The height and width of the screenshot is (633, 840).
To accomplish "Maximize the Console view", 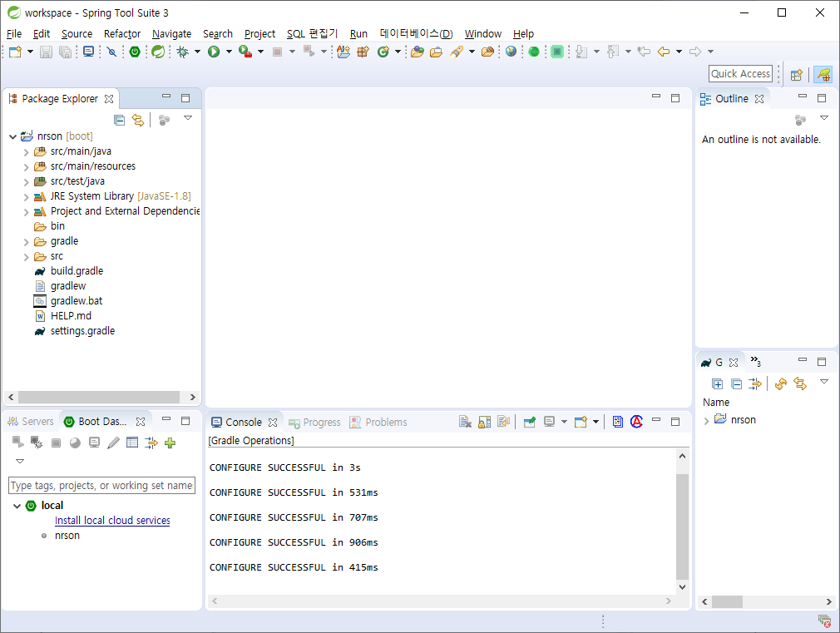I will [x=675, y=422].
